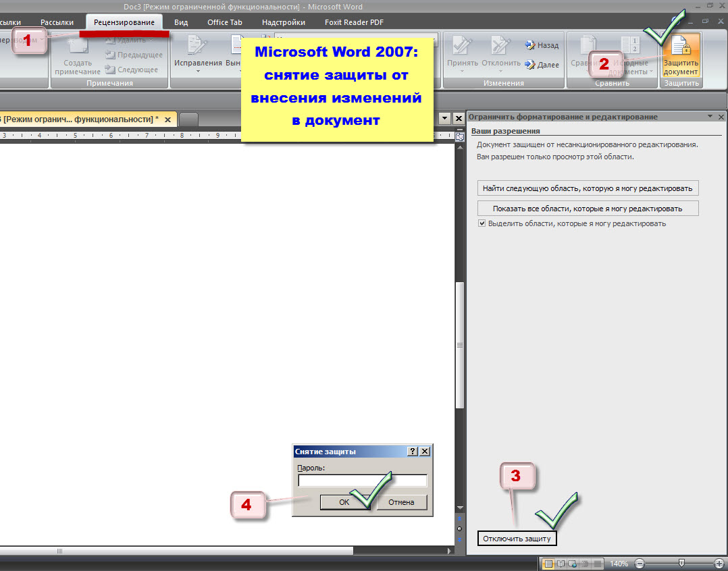Click the Предыдущее comment button
The height and width of the screenshot is (571, 728).
(x=134, y=55)
